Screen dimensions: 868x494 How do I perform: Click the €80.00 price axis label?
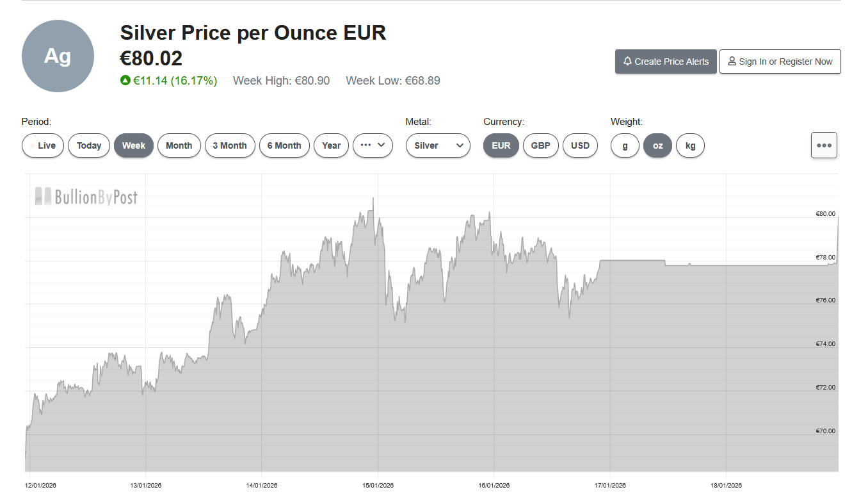825,214
